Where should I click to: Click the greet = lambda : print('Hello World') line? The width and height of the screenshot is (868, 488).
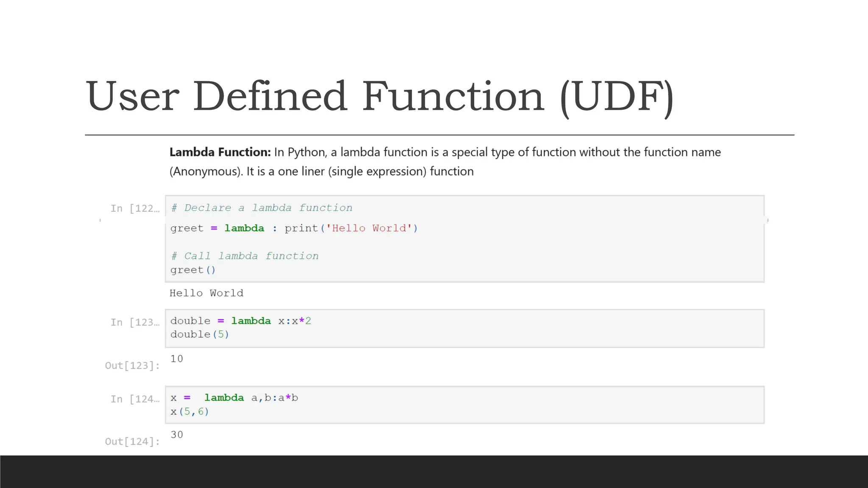[x=294, y=228]
